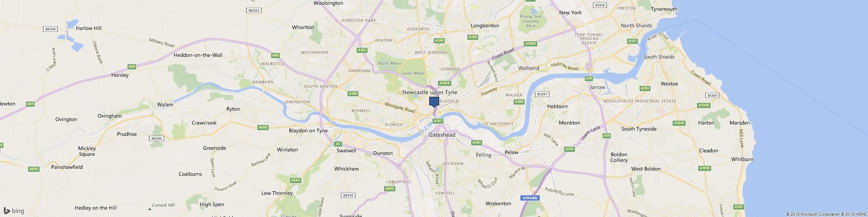Click the Newcastle upon Tyne label

[x=430, y=92]
